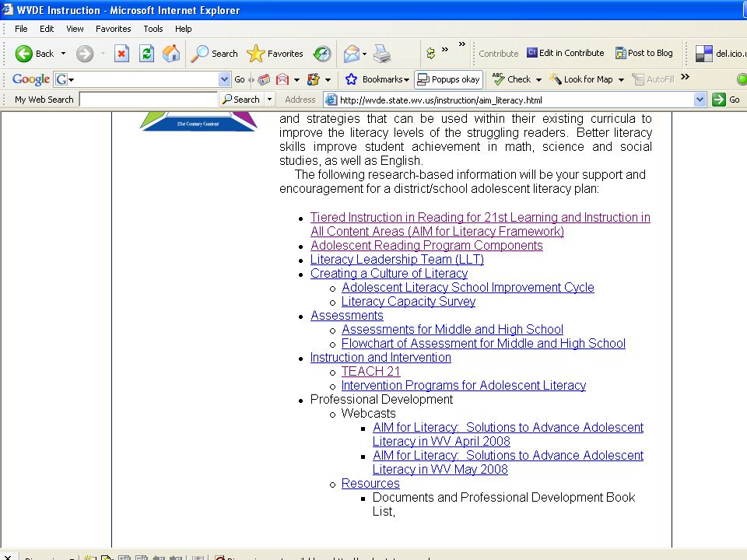The width and height of the screenshot is (747, 560).
Task: Open the address bar history dropdown
Action: point(700,100)
